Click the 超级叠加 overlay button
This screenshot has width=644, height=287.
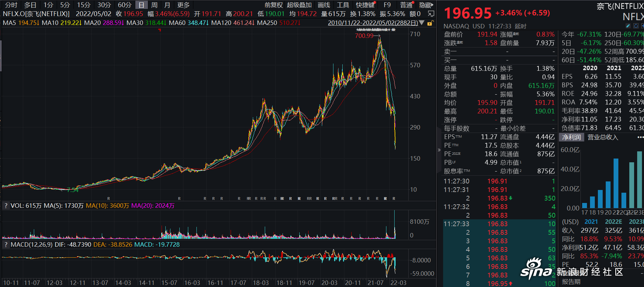(x=299, y=5)
